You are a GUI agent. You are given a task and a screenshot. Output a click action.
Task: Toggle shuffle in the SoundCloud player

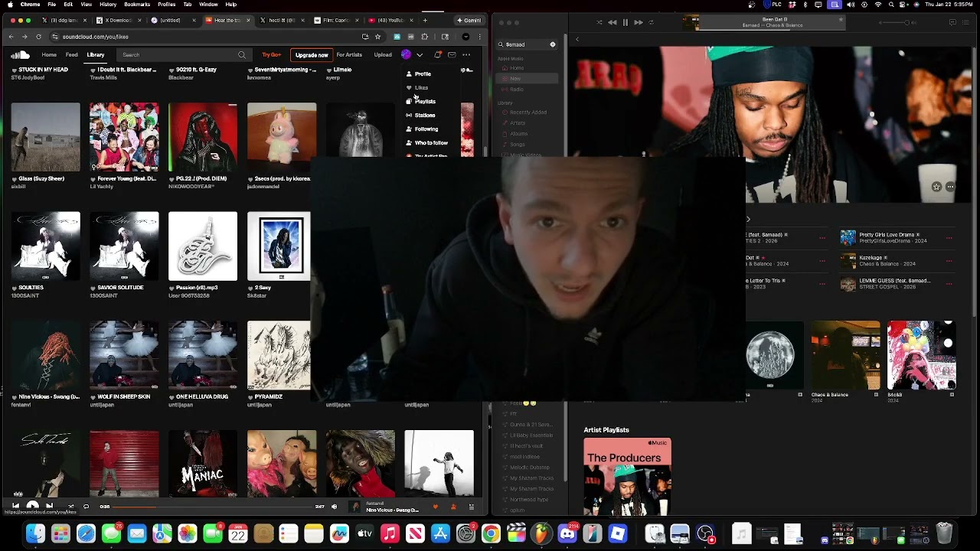(x=70, y=506)
